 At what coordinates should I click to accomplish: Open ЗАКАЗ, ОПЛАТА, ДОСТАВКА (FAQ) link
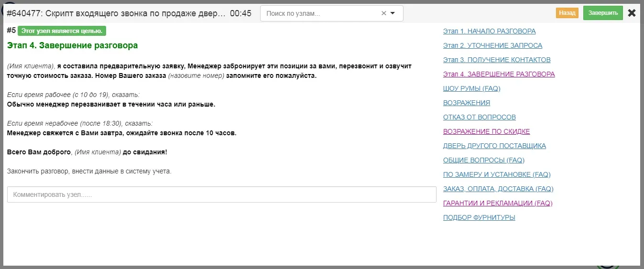click(x=498, y=189)
